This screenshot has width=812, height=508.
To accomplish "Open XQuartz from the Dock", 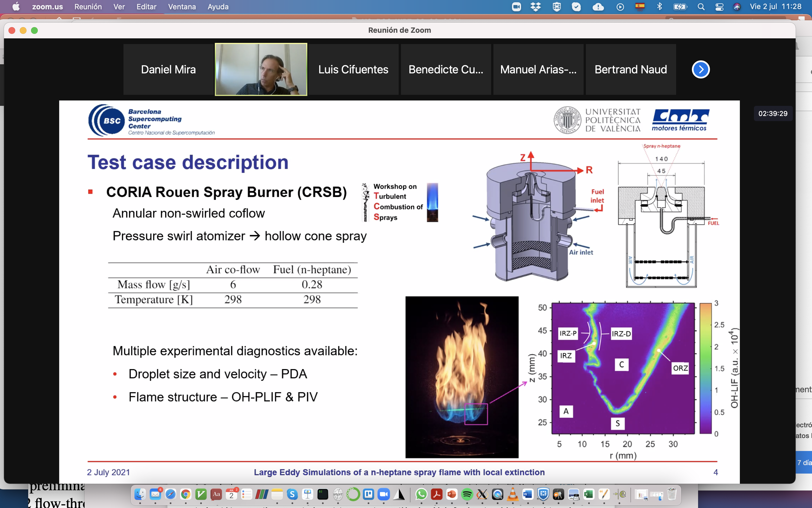I will pos(482,494).
